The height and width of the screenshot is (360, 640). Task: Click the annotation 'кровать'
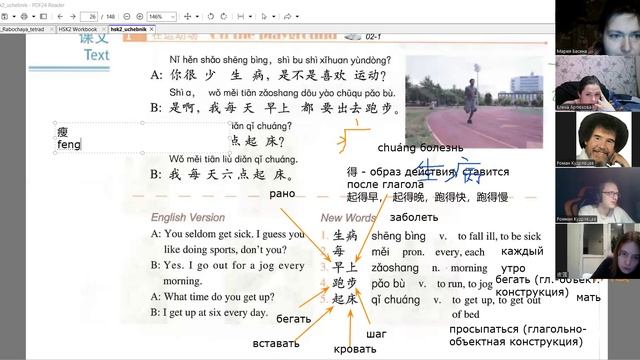pyautogui.click(x=355, y=349)
